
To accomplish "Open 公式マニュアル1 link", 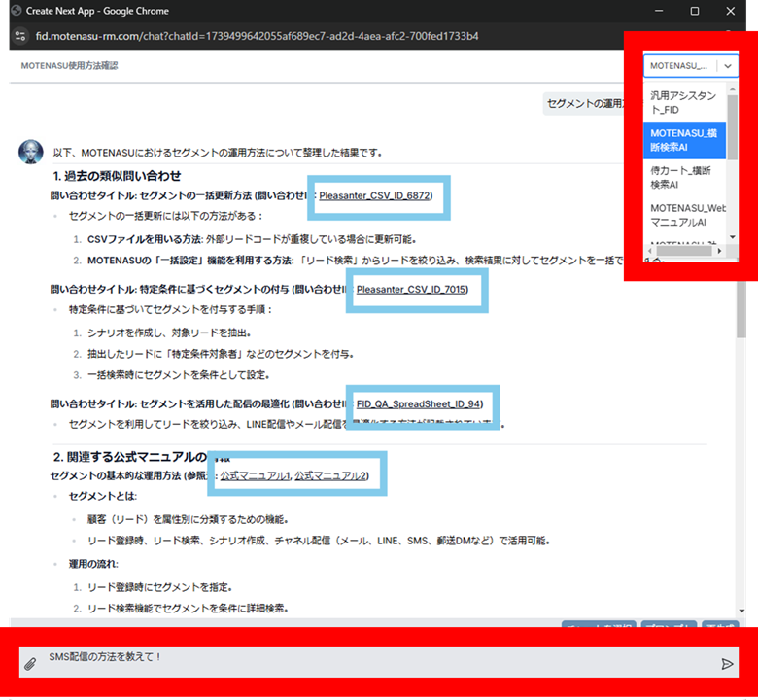I will pyautogui.click(x=256, y=476).
